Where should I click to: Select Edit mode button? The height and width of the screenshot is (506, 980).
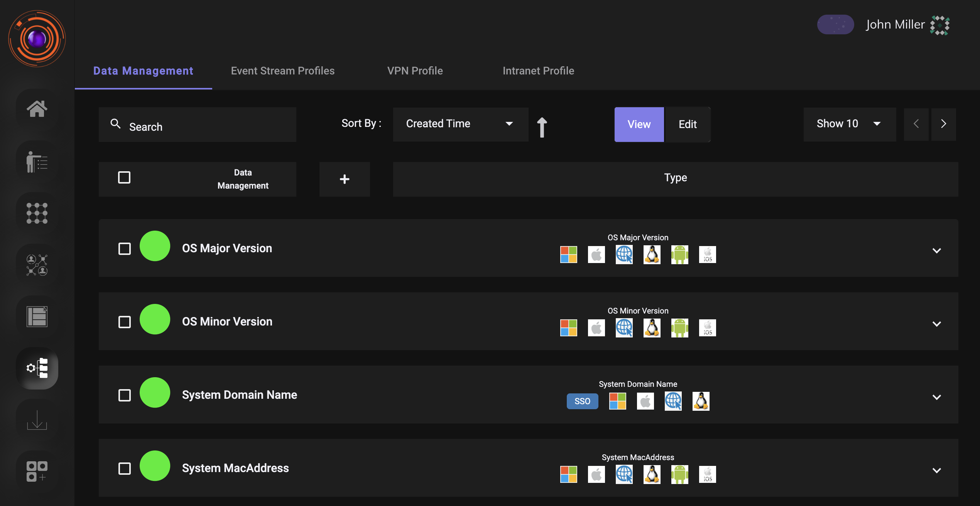pos(688,124)
